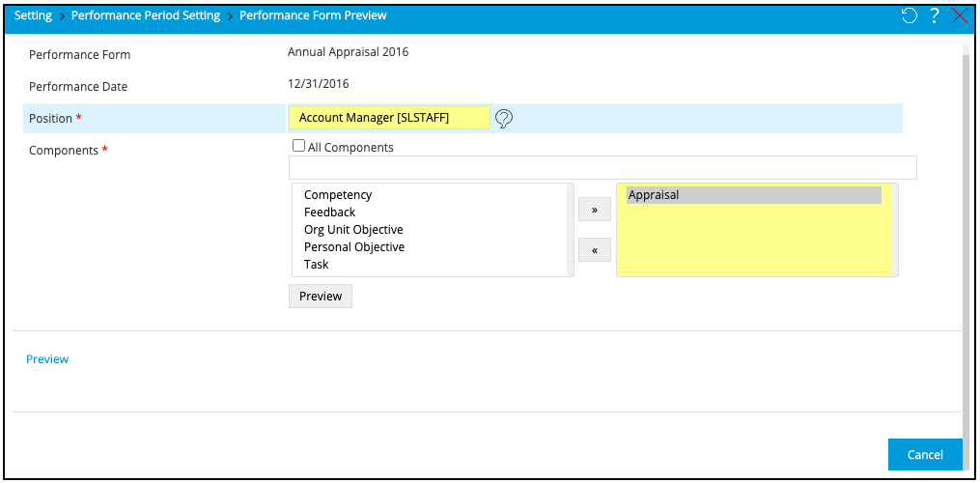Remove selected component with « button
The height and width of the screenshot is (483, 980).
click(x=595, y=250)
